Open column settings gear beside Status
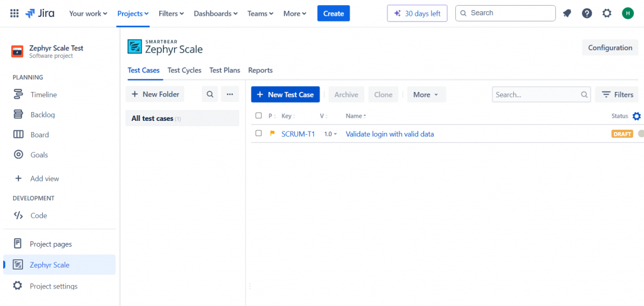The image size is (644, 306). click(x=636, y=116)
